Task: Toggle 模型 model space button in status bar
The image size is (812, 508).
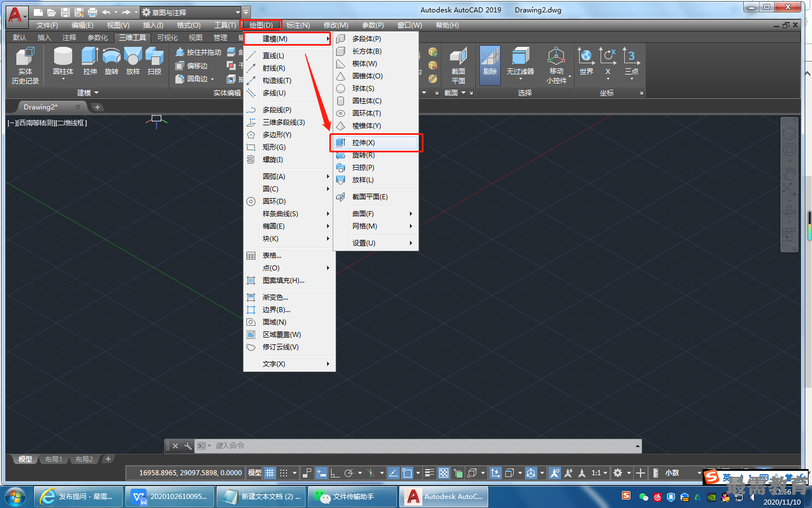Action: [x=255, y=473]
